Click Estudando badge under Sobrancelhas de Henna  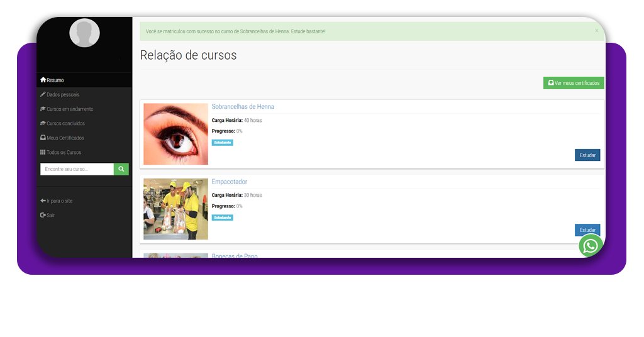(x=222, y=143)
